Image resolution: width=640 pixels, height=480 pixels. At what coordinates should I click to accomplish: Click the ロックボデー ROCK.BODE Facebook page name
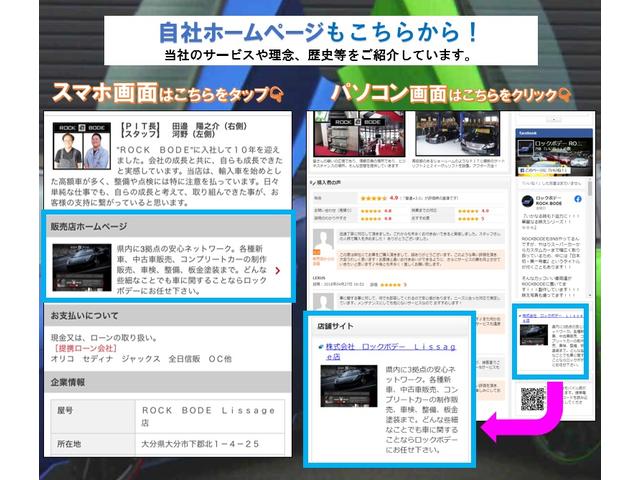(549, 200)
